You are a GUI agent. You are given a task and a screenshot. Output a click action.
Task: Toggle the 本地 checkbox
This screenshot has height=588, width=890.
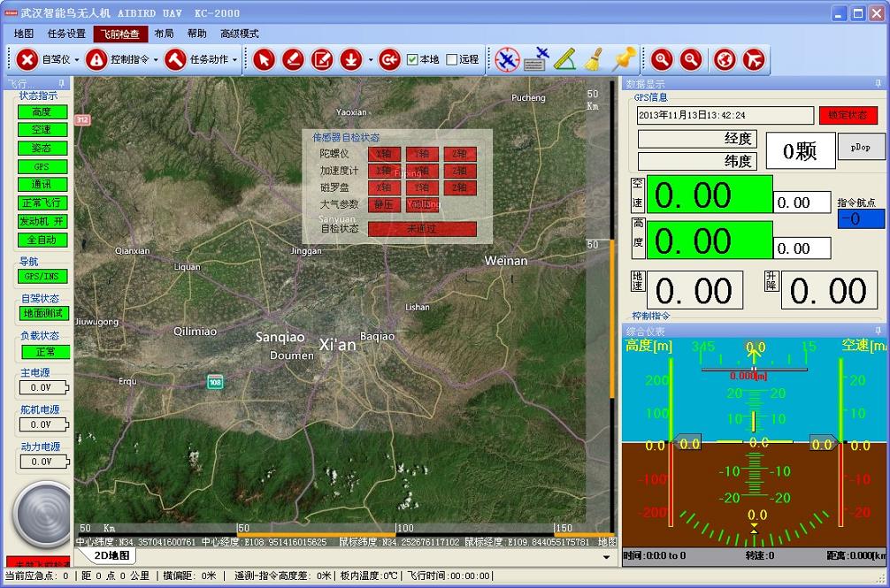(x=412, y=59)
